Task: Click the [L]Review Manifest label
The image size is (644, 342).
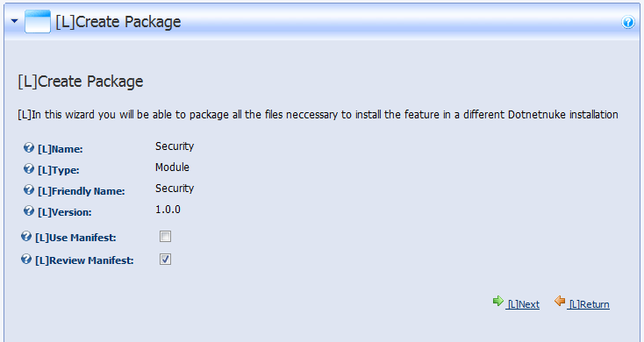Action: point(84,260)
